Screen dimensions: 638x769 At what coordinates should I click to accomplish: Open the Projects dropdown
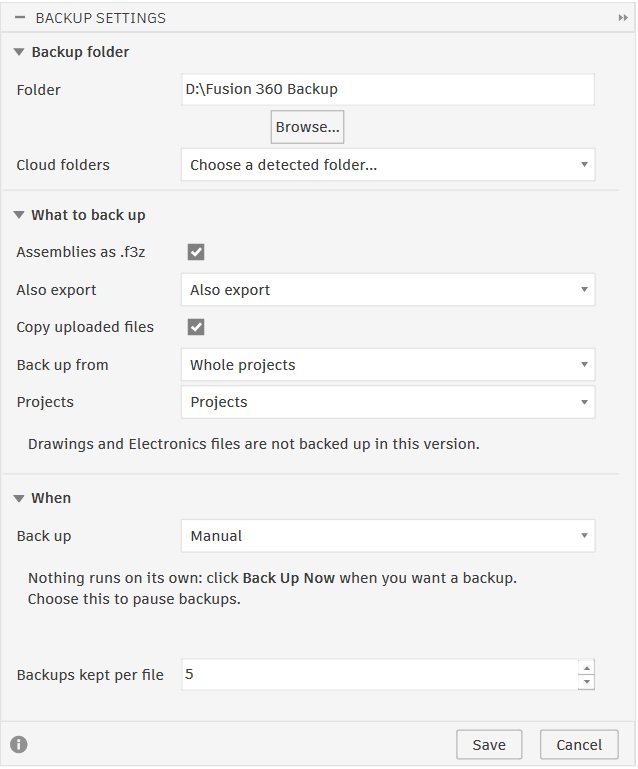[388, 402]
